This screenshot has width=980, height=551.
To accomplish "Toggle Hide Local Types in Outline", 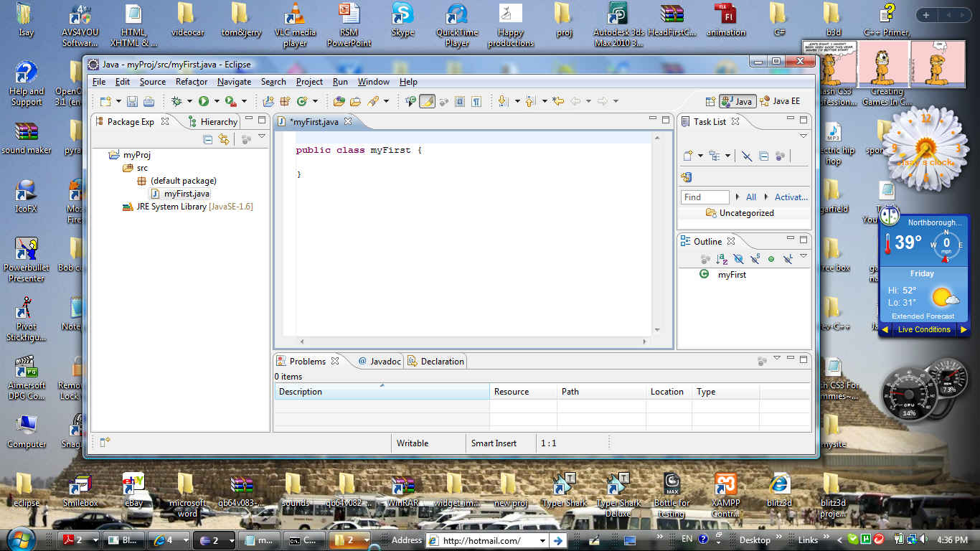I will pyautogui.click(x=788, y=259).
